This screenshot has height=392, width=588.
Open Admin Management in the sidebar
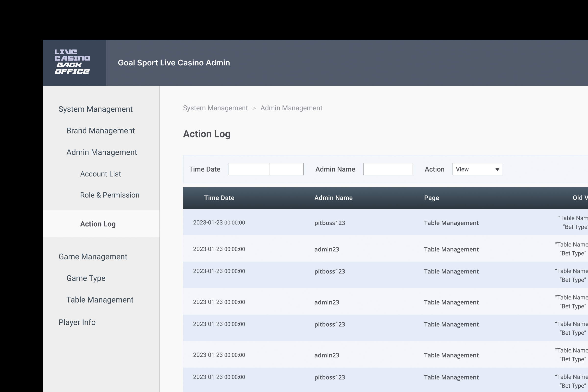pyautogui.click(x=101, y=152)
